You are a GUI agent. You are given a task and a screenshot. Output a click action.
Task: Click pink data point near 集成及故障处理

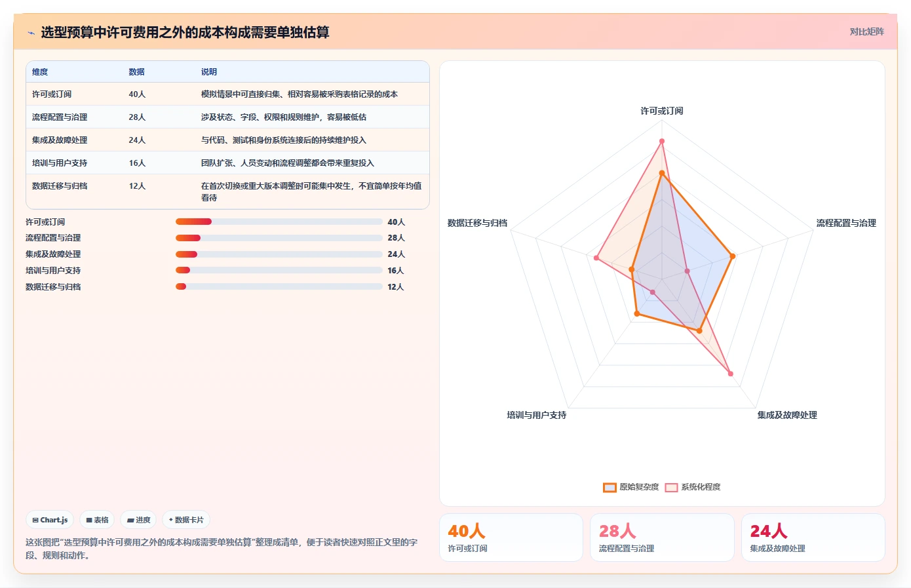(x=730, y=374)
